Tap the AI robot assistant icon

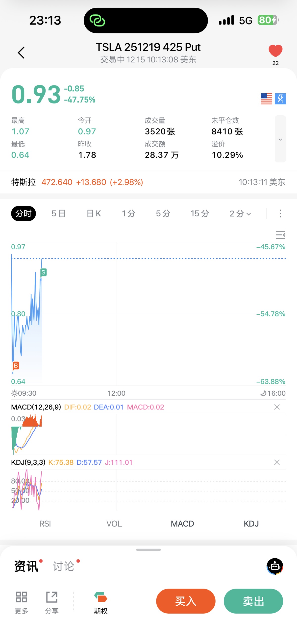click(x=275, y=566)
